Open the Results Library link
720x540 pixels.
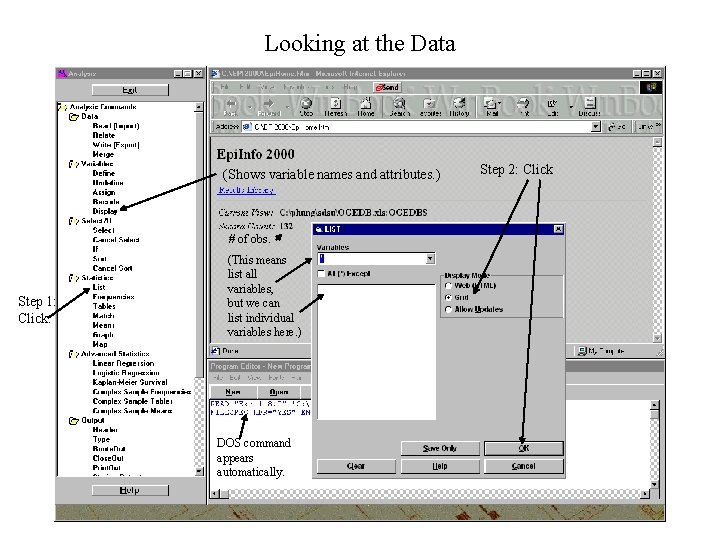[247, 190]
